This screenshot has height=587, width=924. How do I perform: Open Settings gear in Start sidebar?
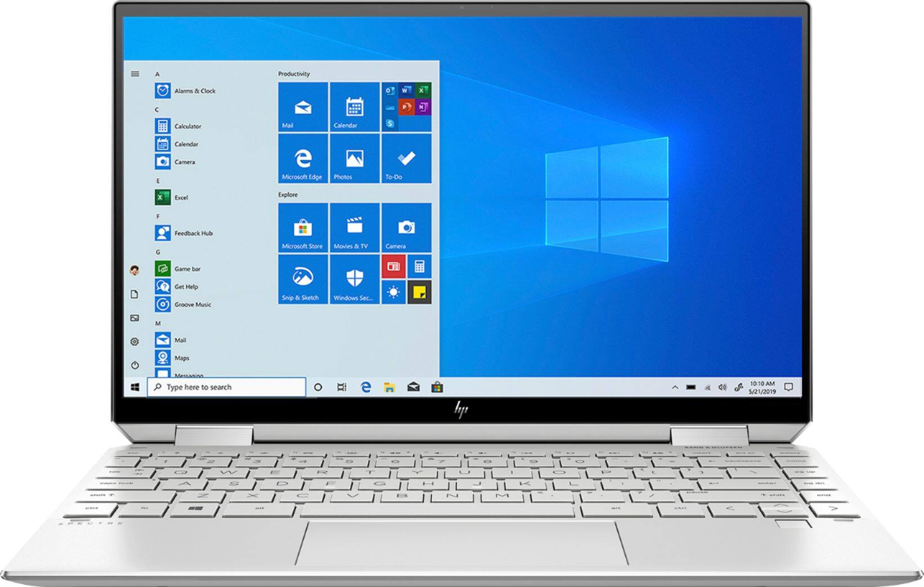click(x=134, y=341)
